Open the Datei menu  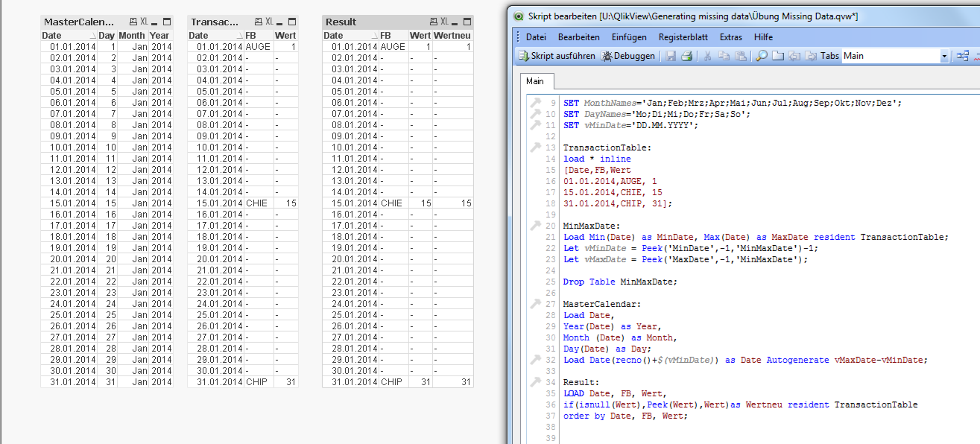point(536,37)
